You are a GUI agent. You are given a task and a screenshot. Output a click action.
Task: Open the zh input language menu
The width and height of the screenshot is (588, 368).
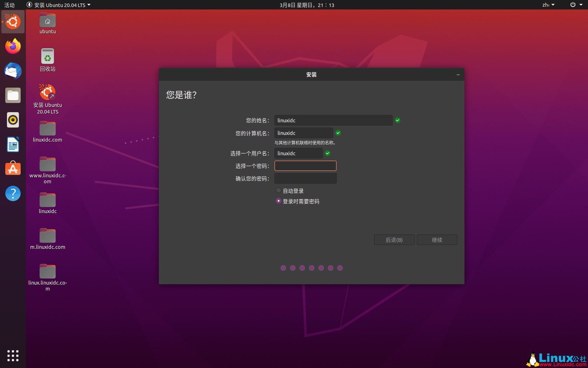(x=548, y=5)
